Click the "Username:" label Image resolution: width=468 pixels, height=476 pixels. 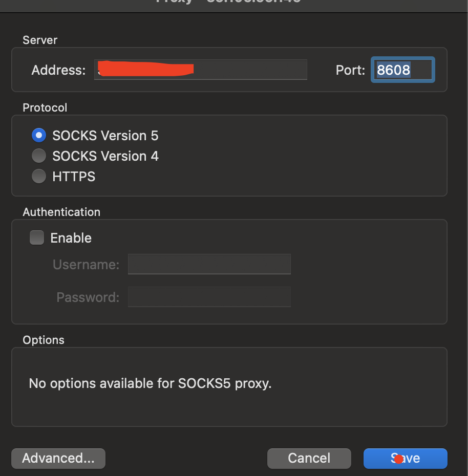click(x=86, y=265)
